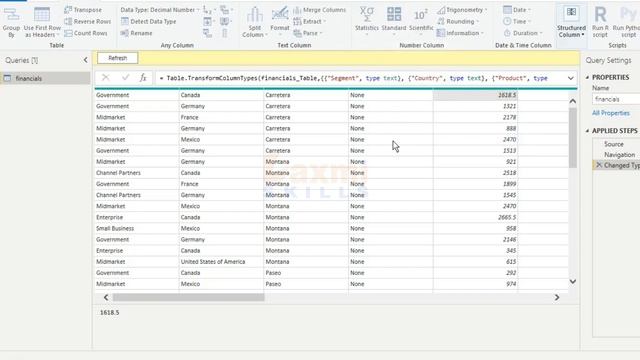Click the Pivot Column icon
Image resolution: width=640 pixels, height=360 pixels.
[207, 33]
